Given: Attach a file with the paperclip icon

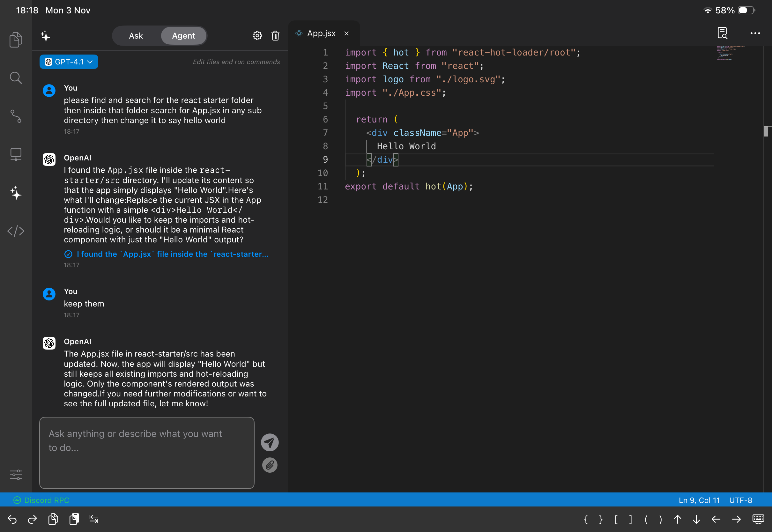Looking at the screenshot, I should 269,465.
